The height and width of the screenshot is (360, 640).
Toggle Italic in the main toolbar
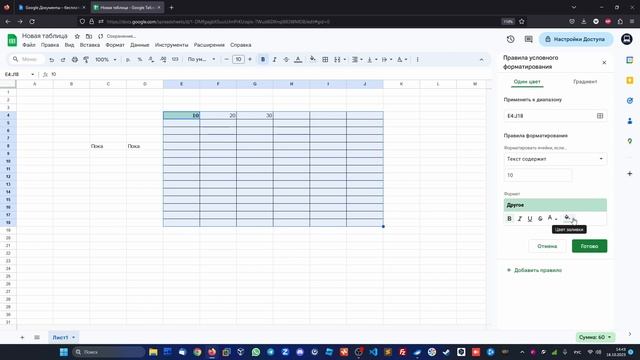tap(274, 60)
